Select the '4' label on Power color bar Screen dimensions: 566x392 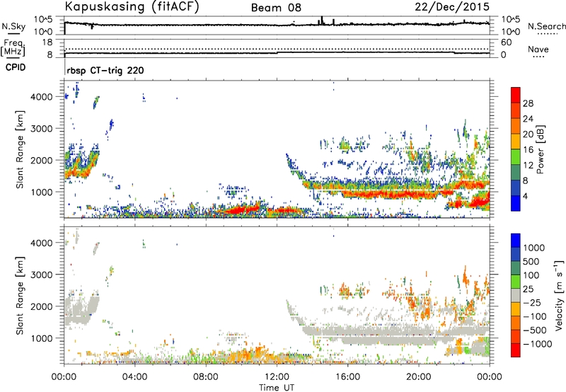tap(525, 197)
